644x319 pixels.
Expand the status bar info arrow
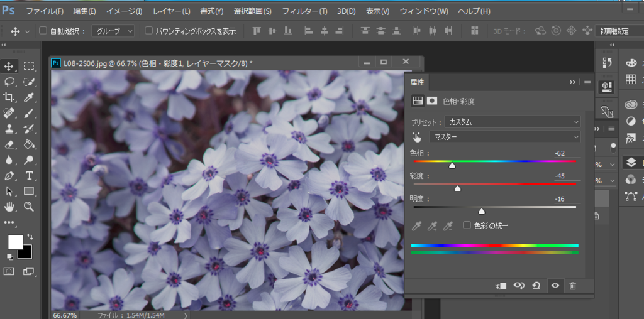pos(186,315)
